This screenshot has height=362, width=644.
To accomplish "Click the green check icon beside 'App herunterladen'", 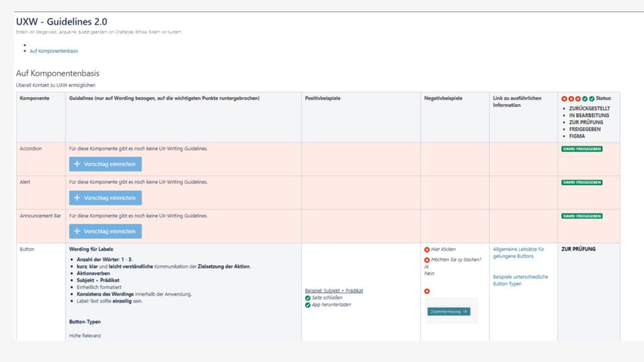I will pos(308,305).
